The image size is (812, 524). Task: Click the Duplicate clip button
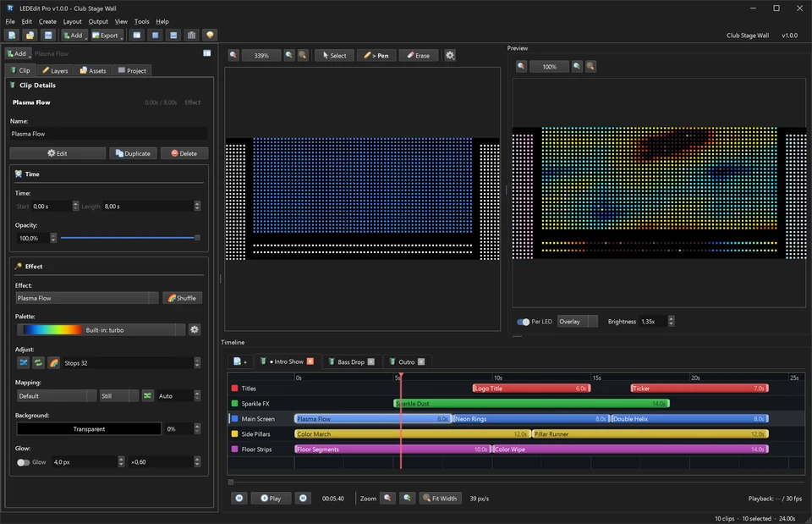[133, 153]
